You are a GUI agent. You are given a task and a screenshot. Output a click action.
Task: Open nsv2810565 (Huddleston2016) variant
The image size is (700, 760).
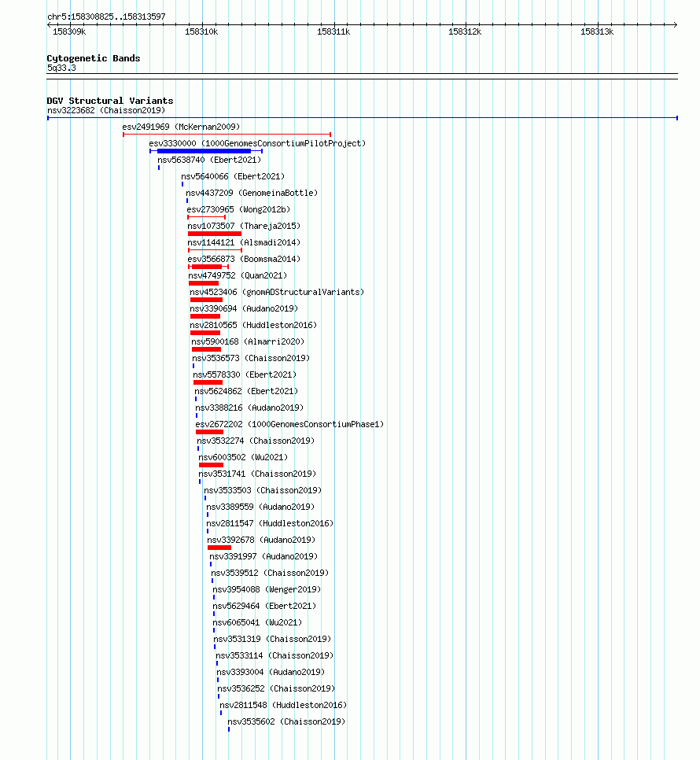tap(253, 325)
